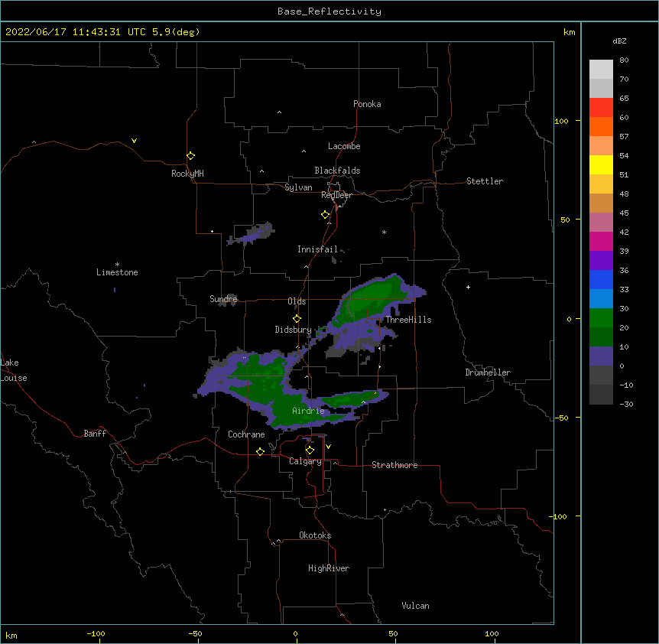Click the Innisfail city label
This screenshot has height=644, width=659.
pyautogui.click(x=317, y=249)
